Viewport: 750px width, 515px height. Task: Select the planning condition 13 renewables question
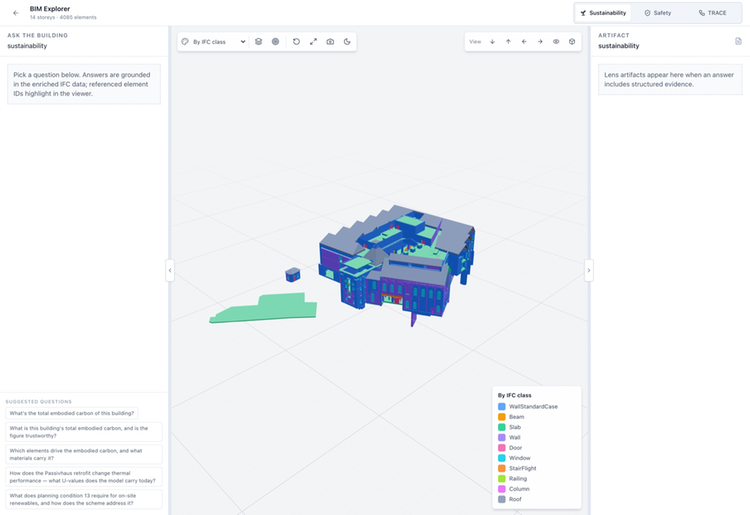[x=84, y=499]
